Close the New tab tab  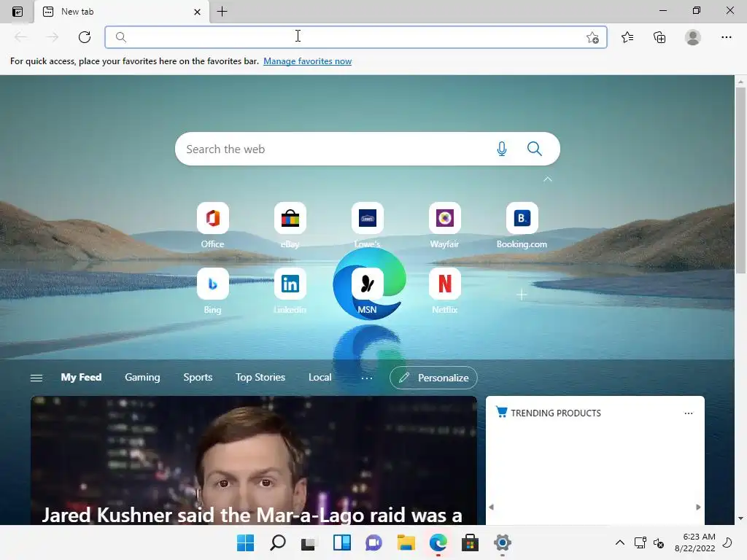[x=197, y=12]
